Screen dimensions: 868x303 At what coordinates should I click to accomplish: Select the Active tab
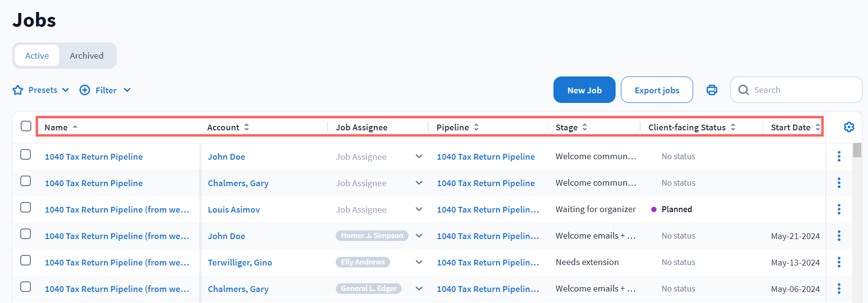(37, 56)
